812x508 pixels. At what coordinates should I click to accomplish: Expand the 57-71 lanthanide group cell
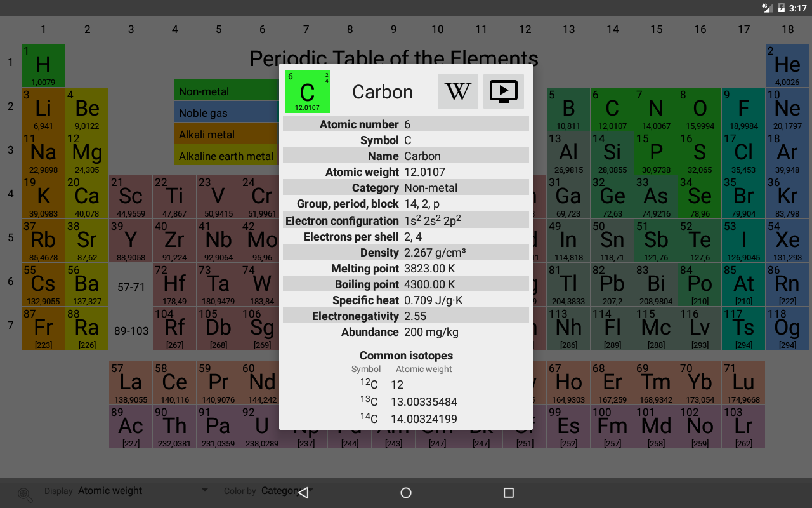point(130,287)
